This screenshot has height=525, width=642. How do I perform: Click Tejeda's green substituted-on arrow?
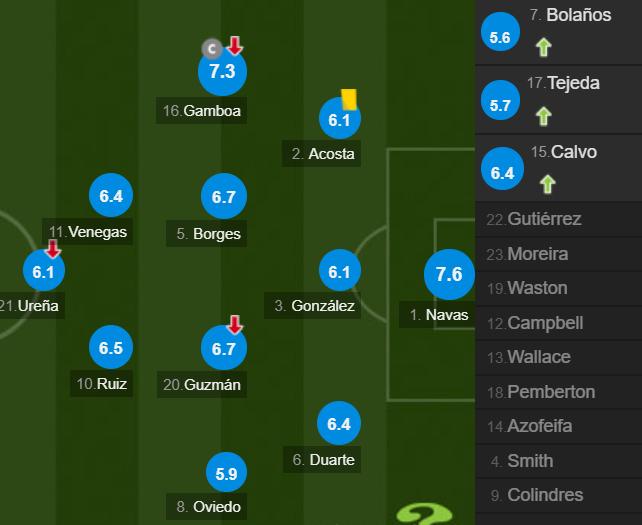pos(544,116)
